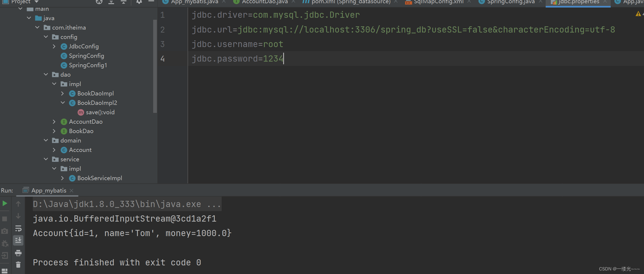This screenshot has height=274, width=644.
Task: Click the red Stop process icon
Action: pos(5,219)
